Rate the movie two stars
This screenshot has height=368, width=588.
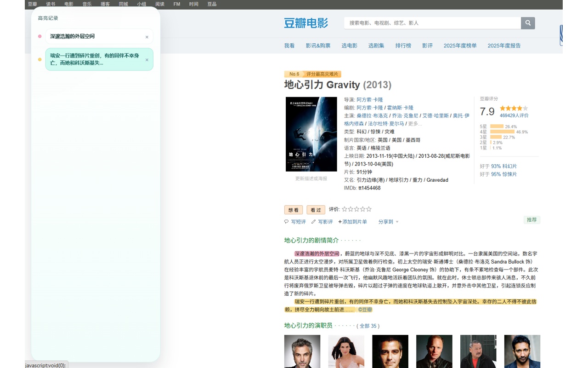(x=351, y=209)
